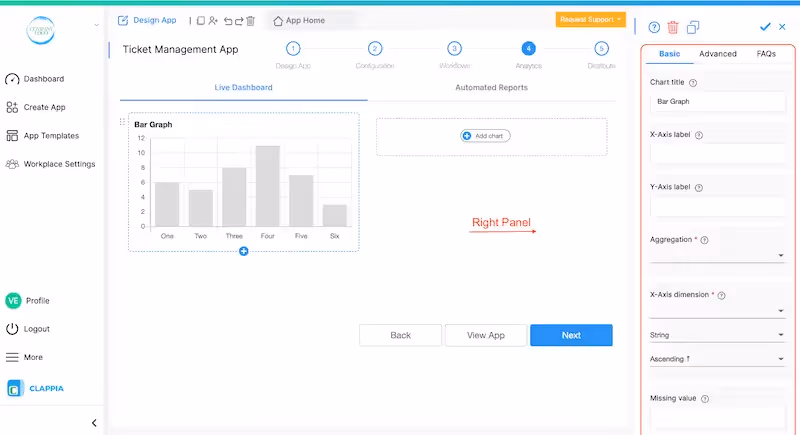Click the redo arrow icon
This screenshot has width=800, height=435.
239,21
